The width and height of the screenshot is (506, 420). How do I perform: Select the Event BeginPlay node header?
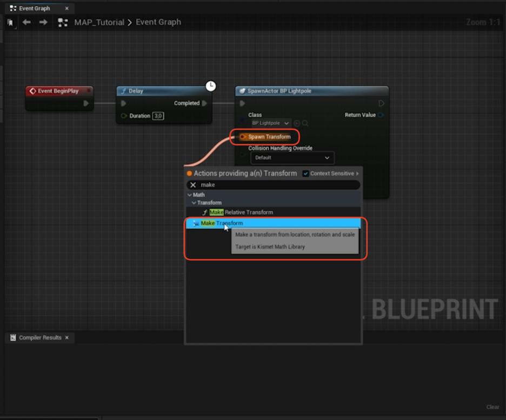tap(59, 91)
